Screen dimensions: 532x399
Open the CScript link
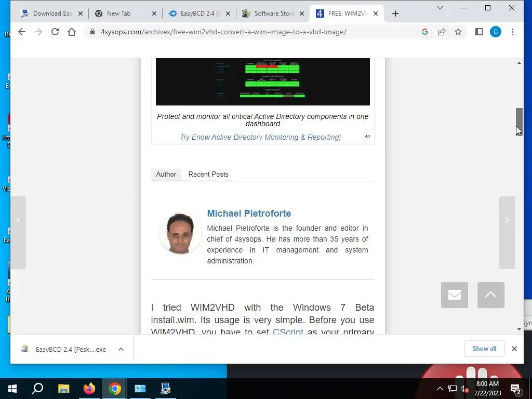click(x=288, y=331)
